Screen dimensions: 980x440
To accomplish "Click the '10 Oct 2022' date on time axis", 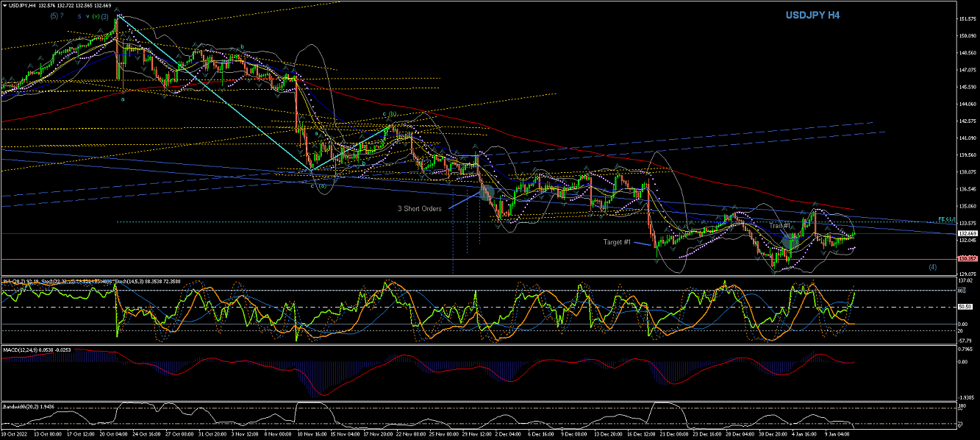I will click(16, 434).
